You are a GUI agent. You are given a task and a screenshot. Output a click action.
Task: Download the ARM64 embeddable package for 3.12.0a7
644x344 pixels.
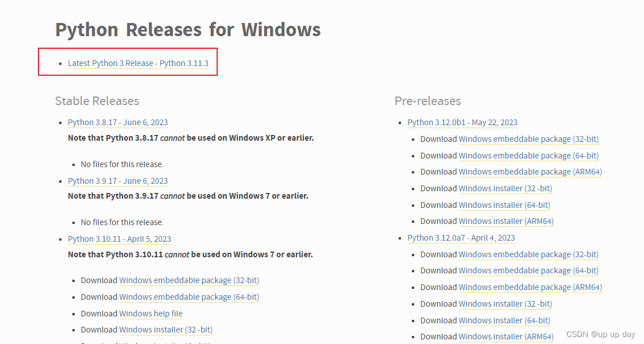pyautogui.click(x=530, y=287)
